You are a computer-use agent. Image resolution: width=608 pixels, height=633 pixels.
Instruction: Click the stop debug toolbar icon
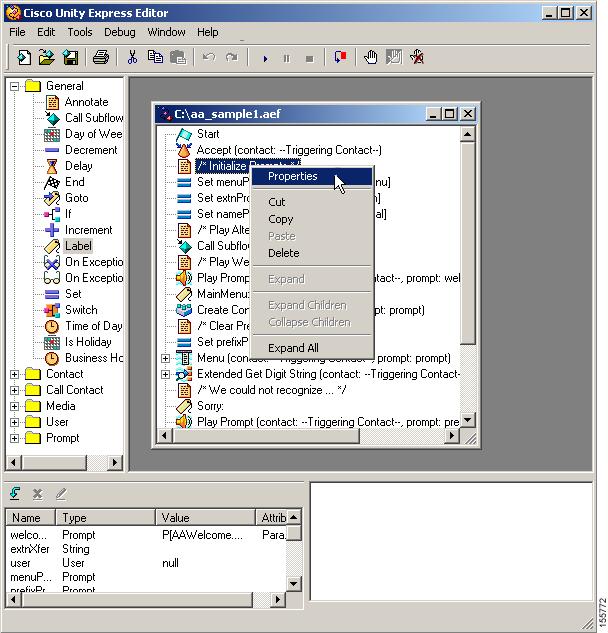310,59
